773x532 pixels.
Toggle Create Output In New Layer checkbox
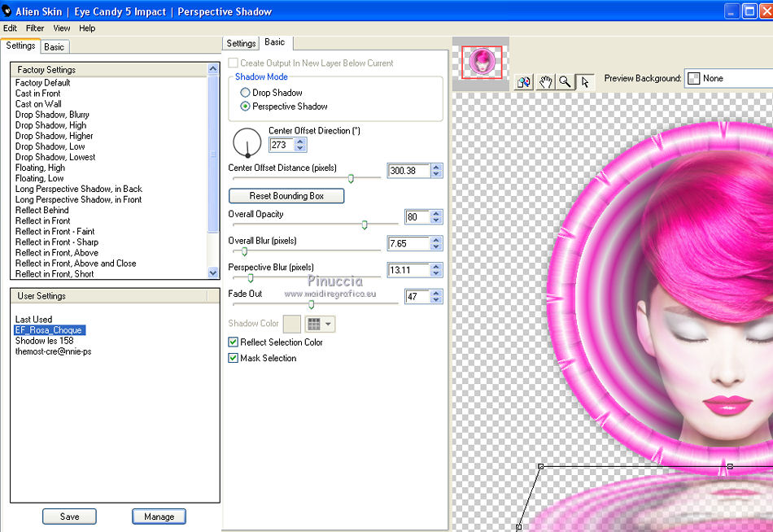click(x=234, y=63)
